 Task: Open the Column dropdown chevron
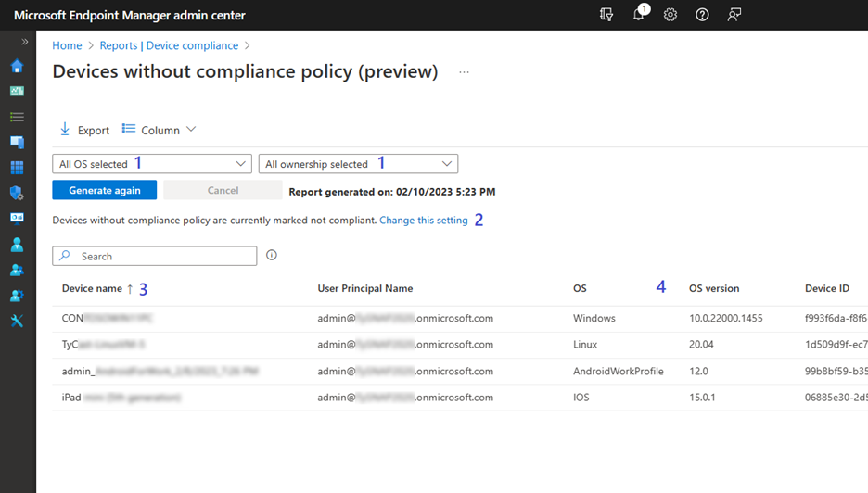point(191,130)
